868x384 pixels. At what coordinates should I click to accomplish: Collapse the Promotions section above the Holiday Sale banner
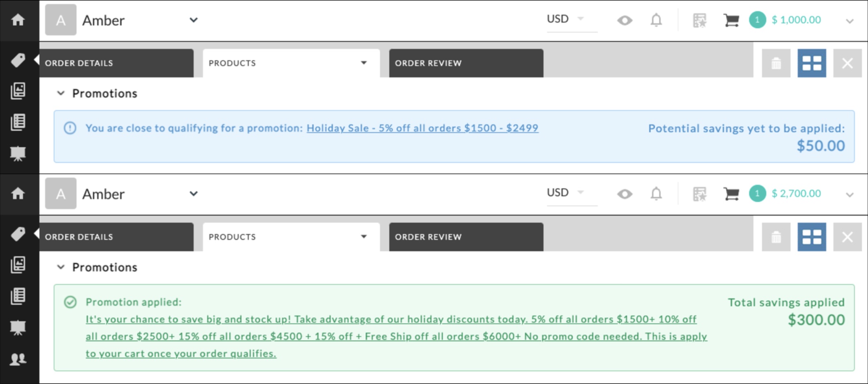pyautogui.click(x=61, y=93)
